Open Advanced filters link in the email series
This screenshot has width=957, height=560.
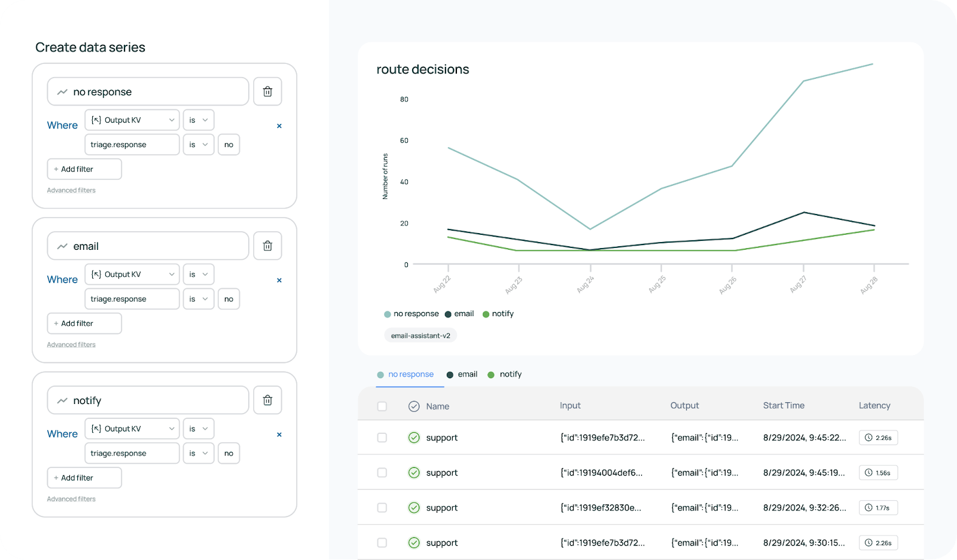[x=71, y=345]
